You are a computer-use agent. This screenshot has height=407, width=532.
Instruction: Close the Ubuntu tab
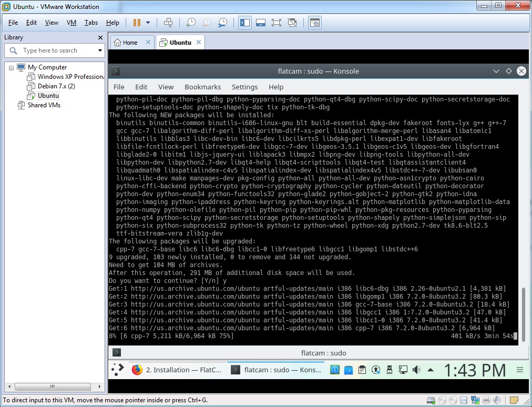pyautogui.click(x=199, y=42)
